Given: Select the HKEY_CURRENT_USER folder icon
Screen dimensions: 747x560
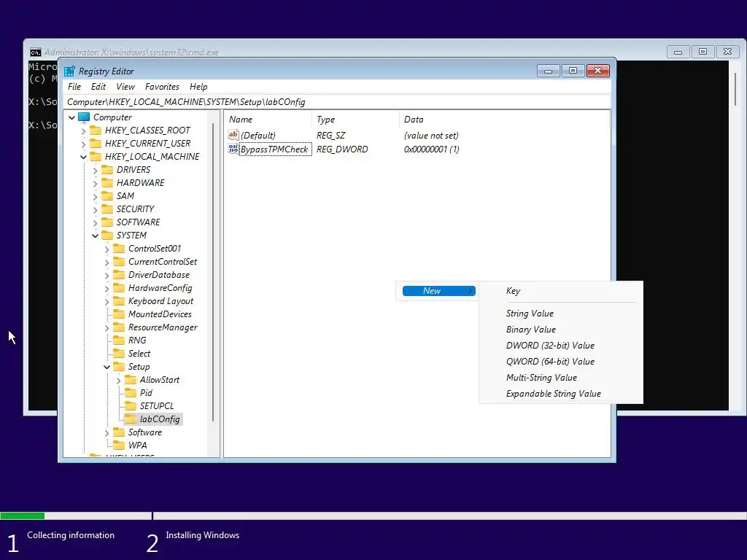Looking at the screenshot, I should click(96, 144).
